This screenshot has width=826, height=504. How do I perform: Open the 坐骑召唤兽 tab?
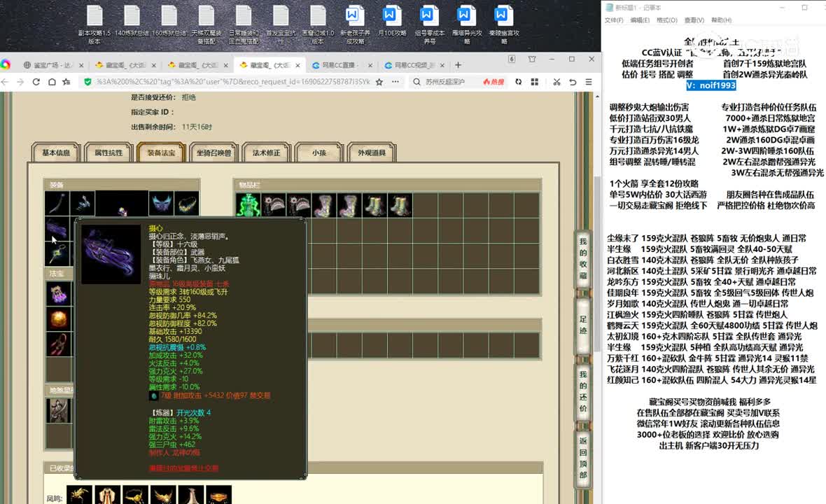pos(214,153)
